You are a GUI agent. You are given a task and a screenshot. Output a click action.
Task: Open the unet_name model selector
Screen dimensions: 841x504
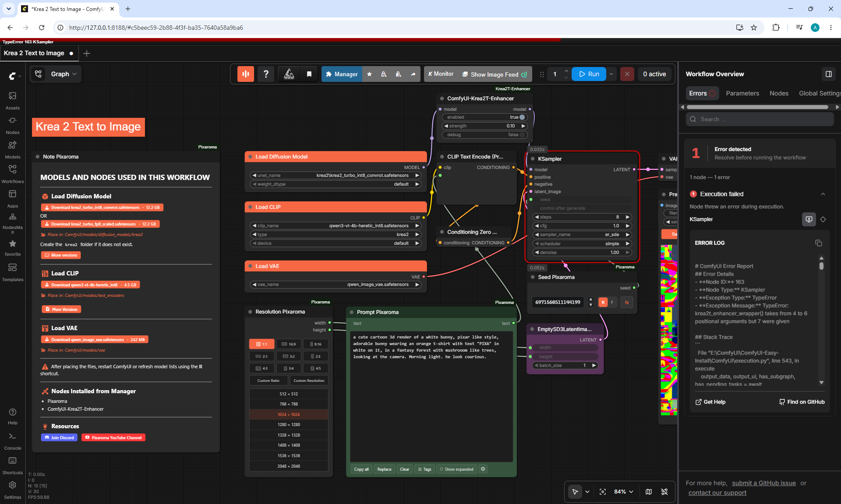pos(336,176)
